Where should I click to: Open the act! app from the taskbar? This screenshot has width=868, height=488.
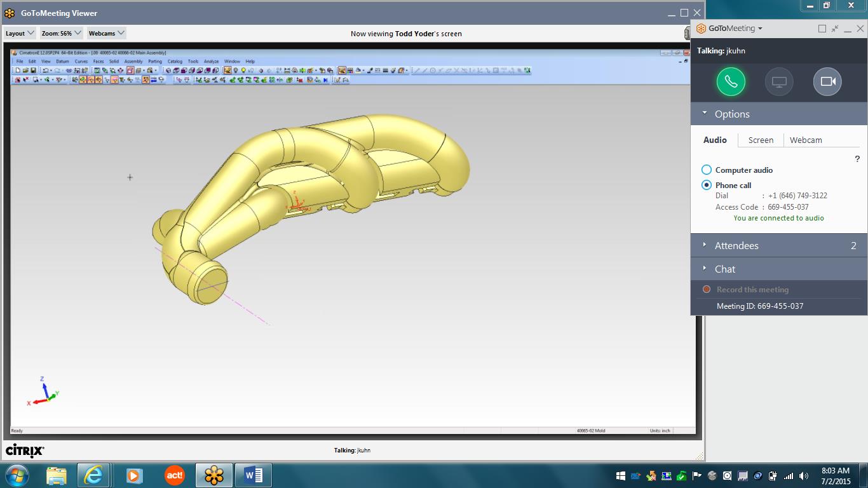174,475
